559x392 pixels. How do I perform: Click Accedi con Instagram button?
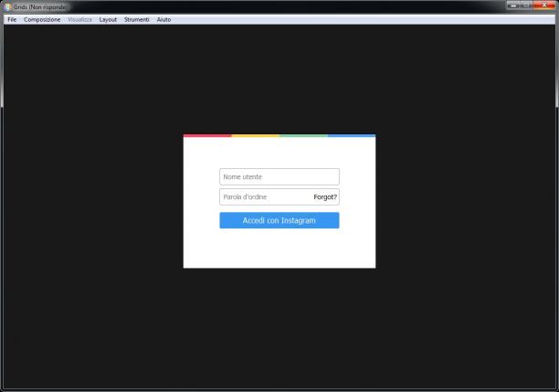point(279,220)
